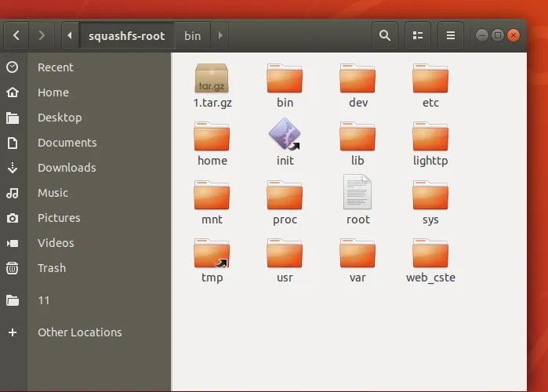Image resolution: width=548 pixels, height=392 pixels.
Task: Go to Downloads in the sidebar
Action: point(67,168)
